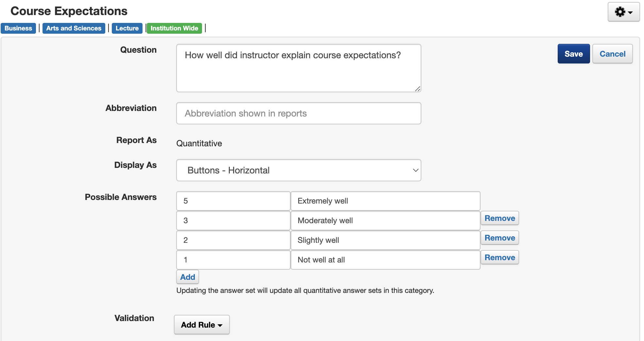Cancel editing the question
Viewport: 644px width, 341px height.
click(x=612, y=54)
